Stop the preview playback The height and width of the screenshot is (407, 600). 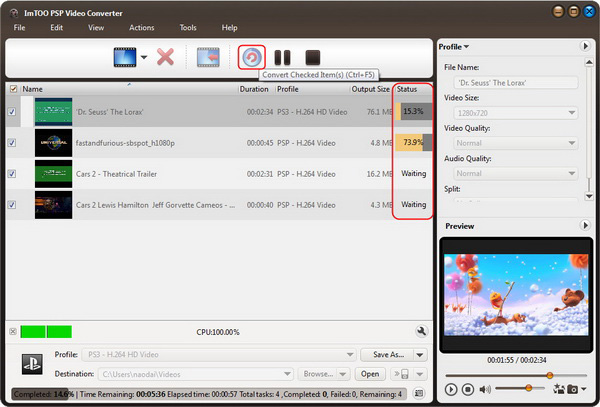pyautogui.click(x=468, y=389)
